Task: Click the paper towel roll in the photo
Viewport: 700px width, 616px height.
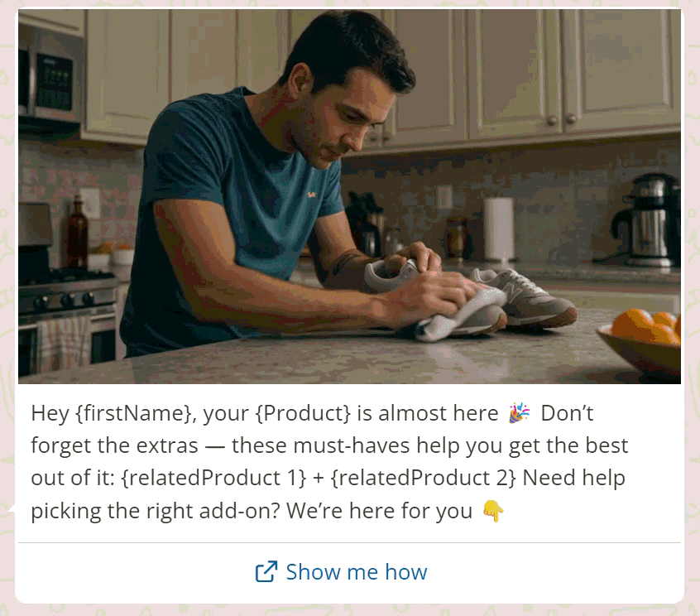Action: [x=498, y=229]
